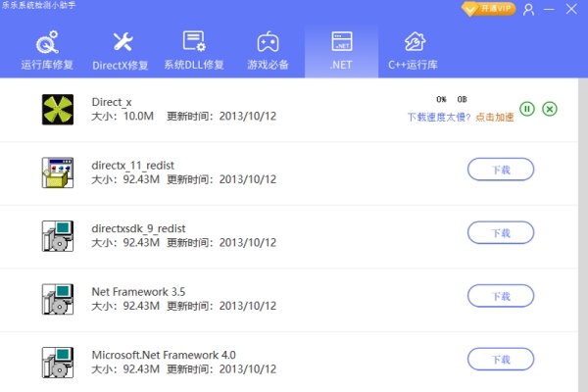This screenshot has width=588, height=392.
Task: Cancel the Direct_x download
Action: tap(550, 109)
